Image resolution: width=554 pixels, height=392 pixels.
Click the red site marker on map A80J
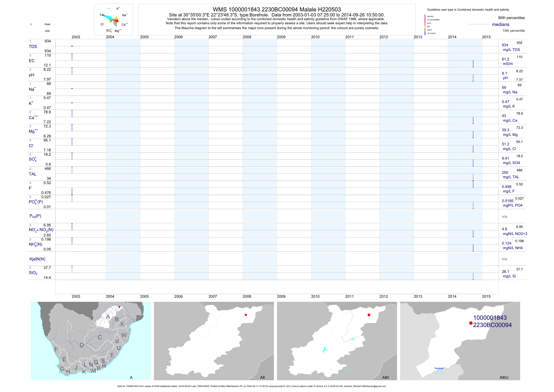point(471,323)
